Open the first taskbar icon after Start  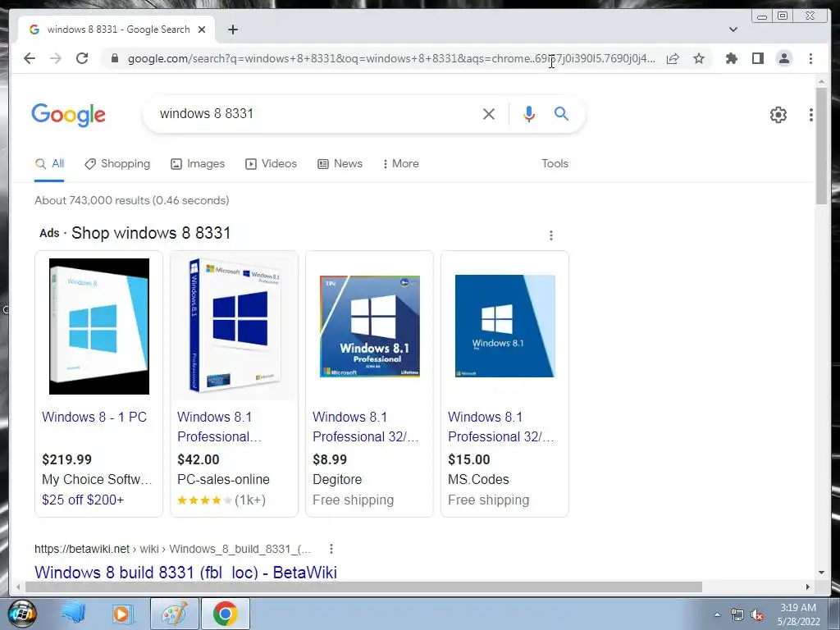73,614
